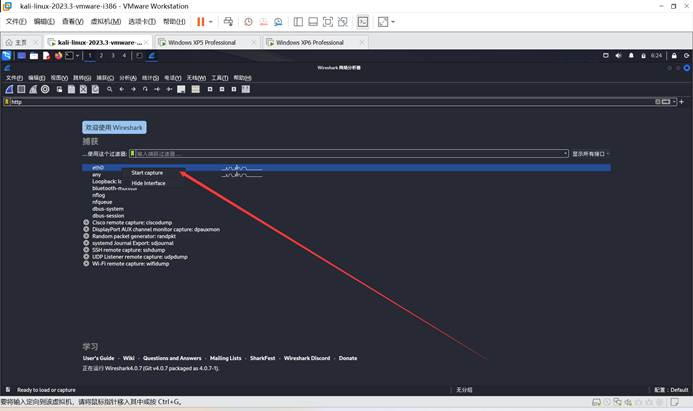693x411 pixels.
Task: Open capture options circular toolbar icon
Action: [45, 89]
